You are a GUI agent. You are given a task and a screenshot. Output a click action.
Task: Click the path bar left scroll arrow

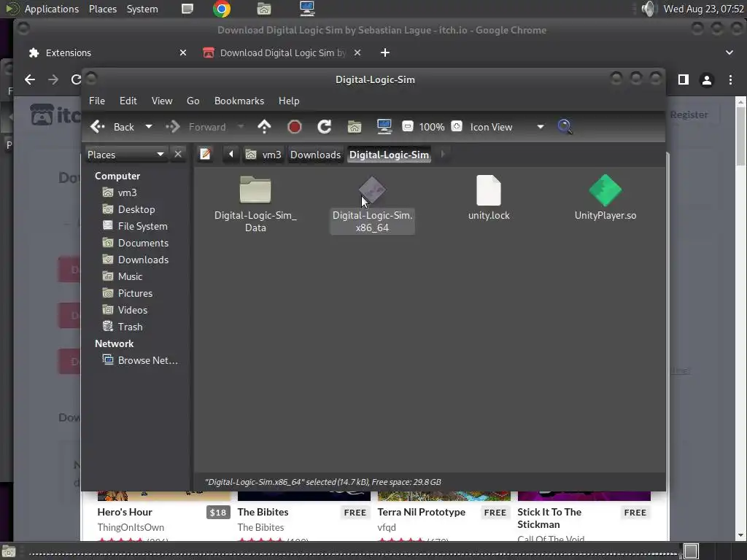(x=231, y=155)
